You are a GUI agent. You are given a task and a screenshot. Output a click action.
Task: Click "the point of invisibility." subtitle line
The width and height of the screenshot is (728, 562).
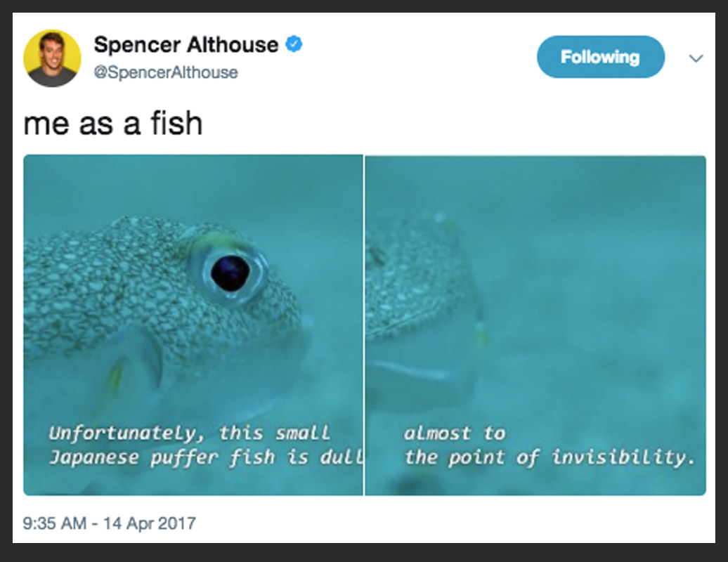click(x=550, y=457)
